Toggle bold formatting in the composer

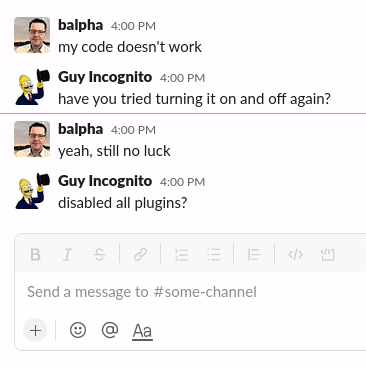pos(35,255)
